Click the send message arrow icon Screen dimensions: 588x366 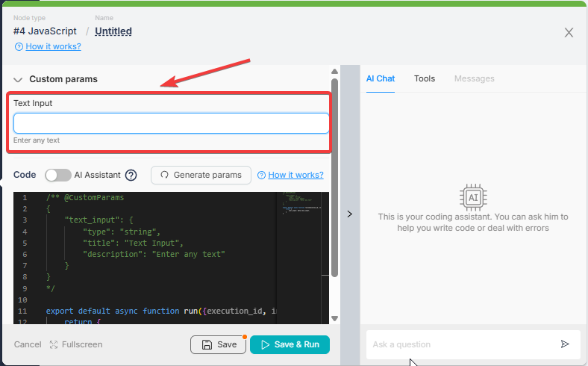pos(565,344)
